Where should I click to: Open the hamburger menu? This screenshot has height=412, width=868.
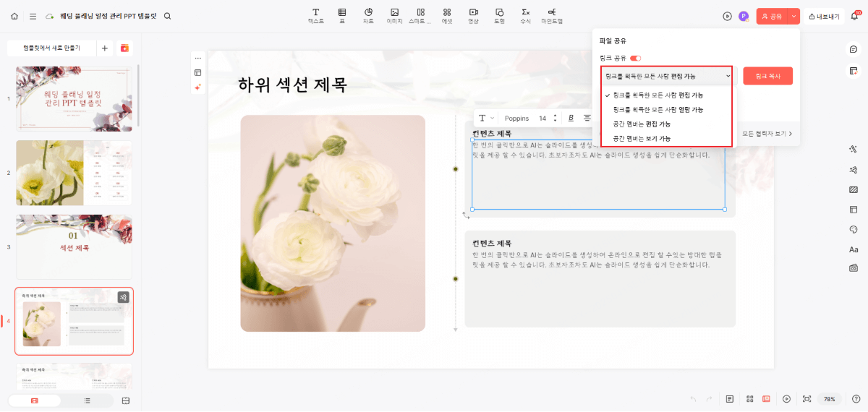tap(33, 16)
